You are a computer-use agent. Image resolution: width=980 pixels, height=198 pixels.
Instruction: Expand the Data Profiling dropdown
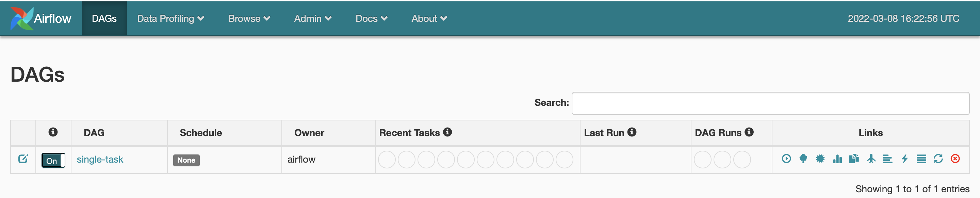[170, 19]
